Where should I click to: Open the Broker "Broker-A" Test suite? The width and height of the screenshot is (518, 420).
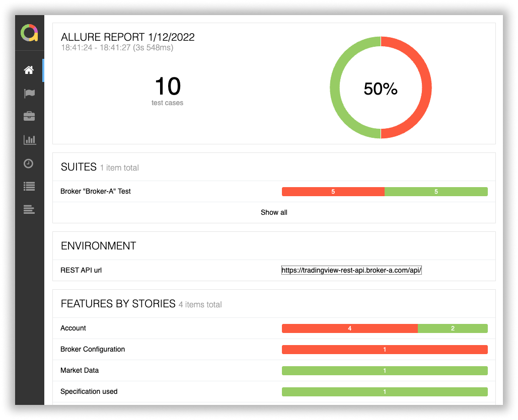96,191
